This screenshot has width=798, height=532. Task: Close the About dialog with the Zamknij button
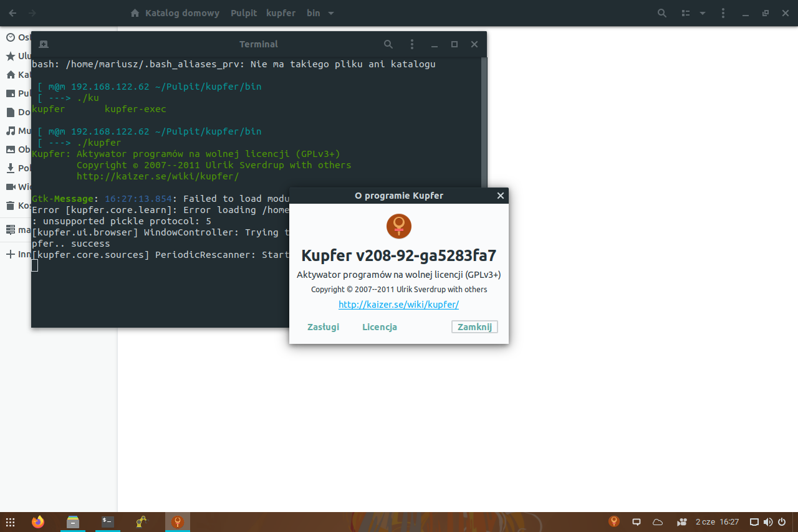474,326
